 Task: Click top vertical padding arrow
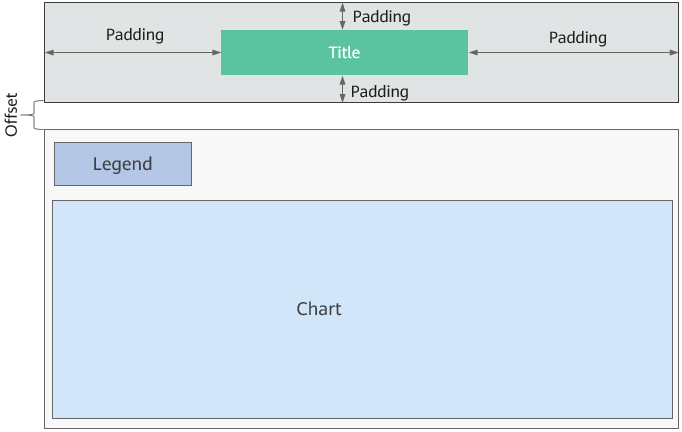coord(343,16)
